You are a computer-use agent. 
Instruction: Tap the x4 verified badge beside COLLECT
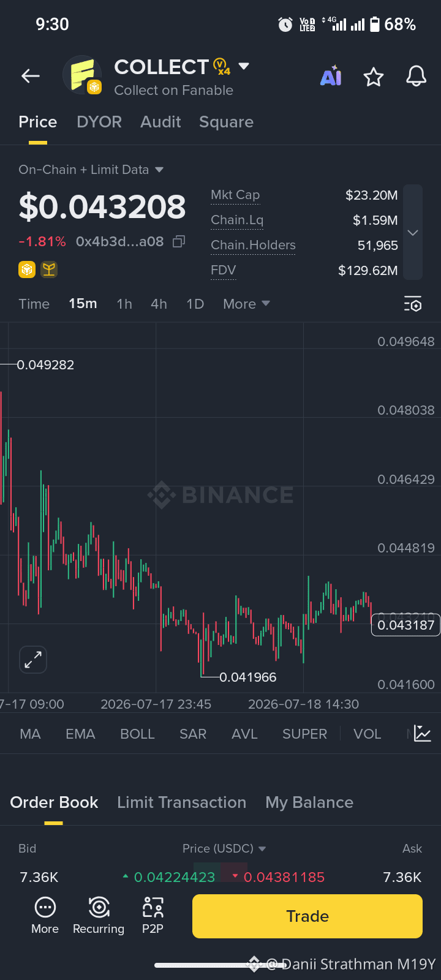click(x=222, y=67)
